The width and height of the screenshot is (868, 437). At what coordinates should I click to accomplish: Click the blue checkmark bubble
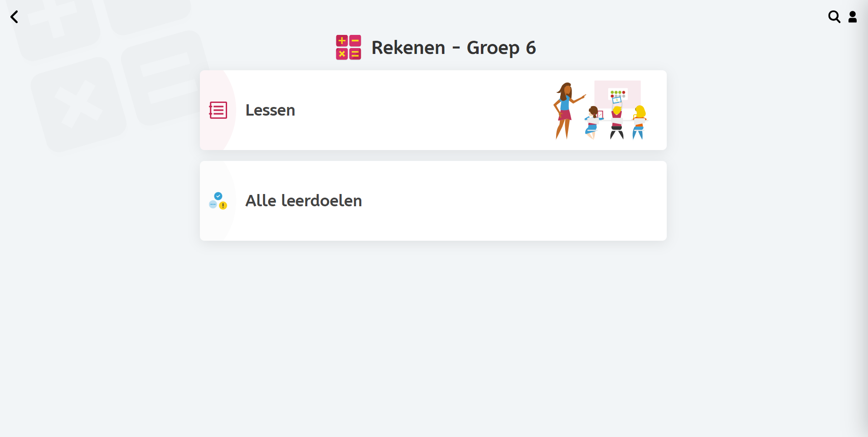click(218, 196)
